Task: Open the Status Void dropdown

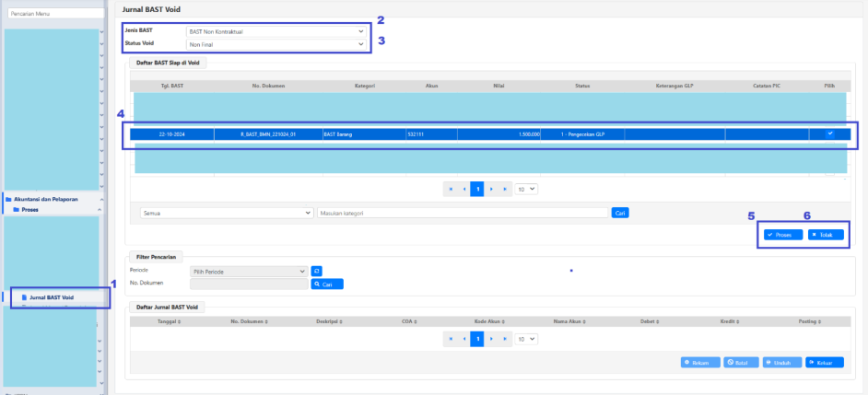Action: pyautogui.click(x=275, y=43)
